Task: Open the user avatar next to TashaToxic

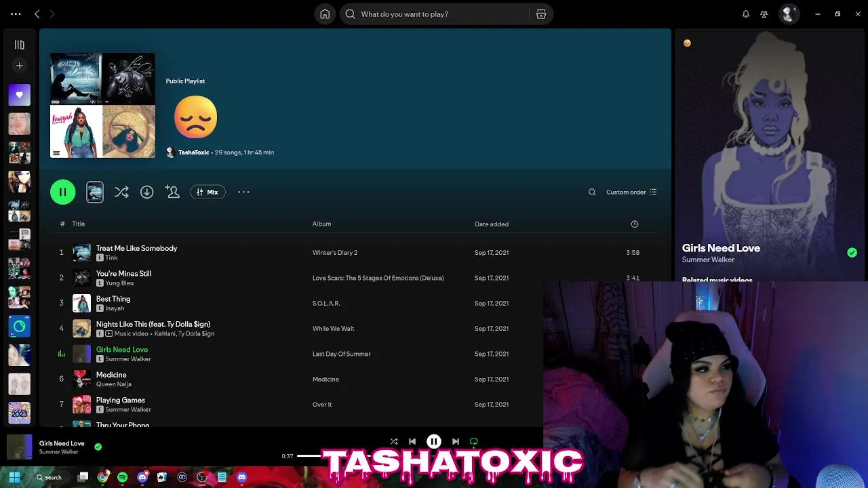Action: point(171,152)
